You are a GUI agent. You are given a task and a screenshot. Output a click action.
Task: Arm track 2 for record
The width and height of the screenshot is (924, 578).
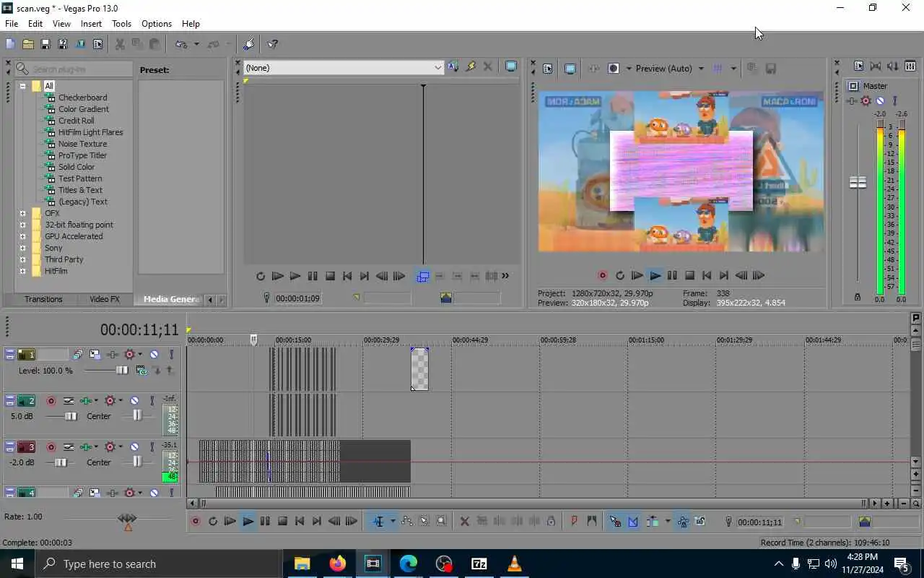click(51, 400)
